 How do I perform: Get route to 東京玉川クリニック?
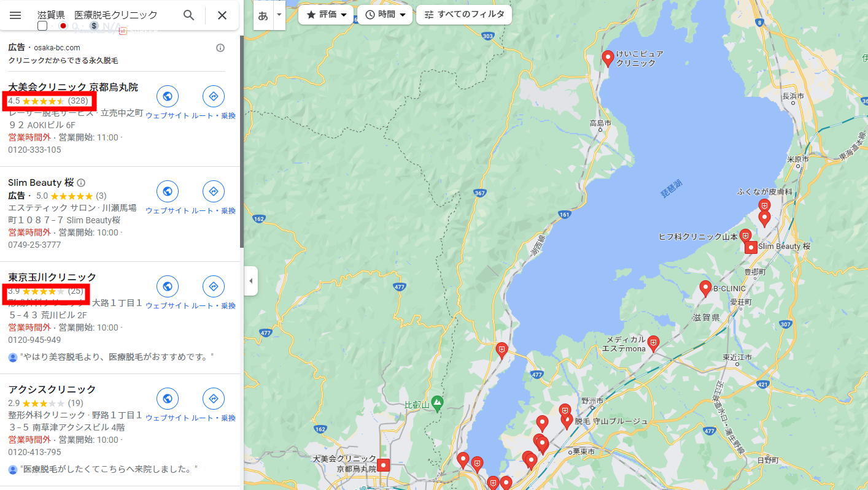click(214, 286)
